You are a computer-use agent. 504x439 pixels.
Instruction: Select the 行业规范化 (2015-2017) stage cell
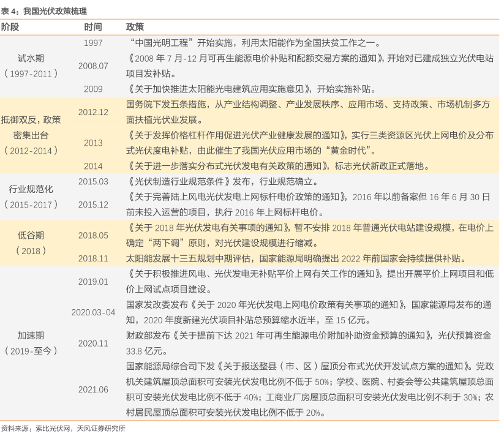pos(31,197)
